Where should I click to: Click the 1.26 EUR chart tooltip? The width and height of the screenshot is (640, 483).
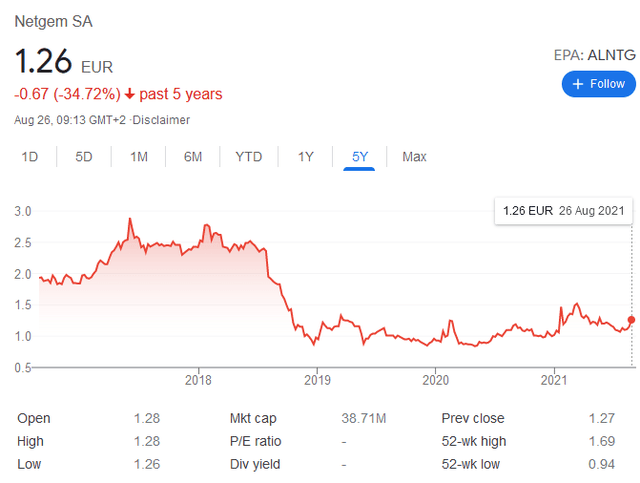pos(564,211)
